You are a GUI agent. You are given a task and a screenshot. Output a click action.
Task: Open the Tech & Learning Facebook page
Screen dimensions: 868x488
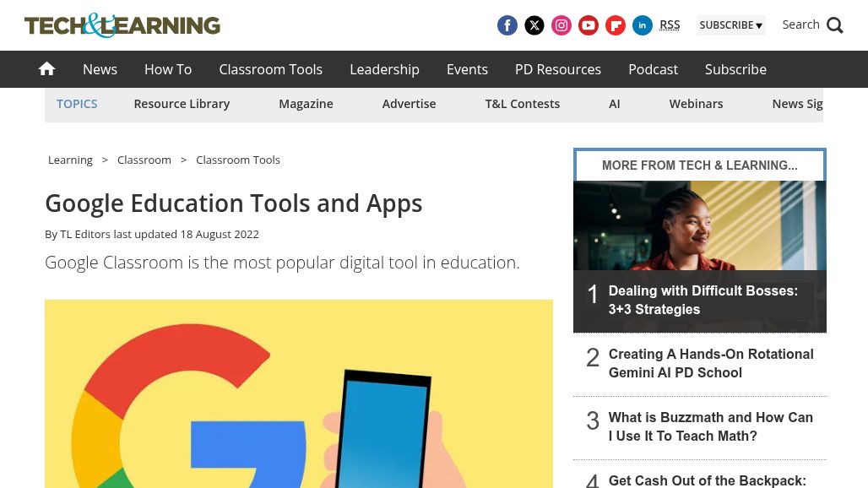coord(507,25)
